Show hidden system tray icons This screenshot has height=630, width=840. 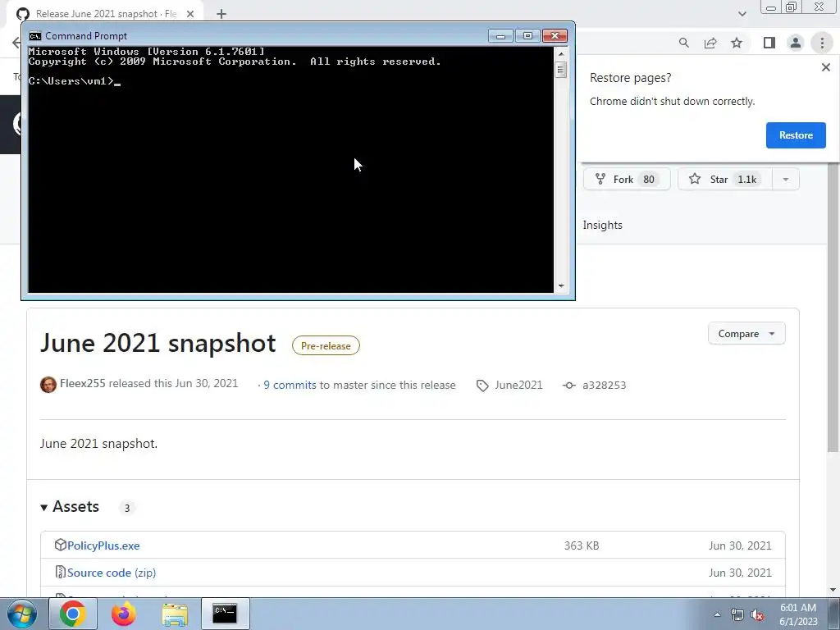(x=717, y=615)
